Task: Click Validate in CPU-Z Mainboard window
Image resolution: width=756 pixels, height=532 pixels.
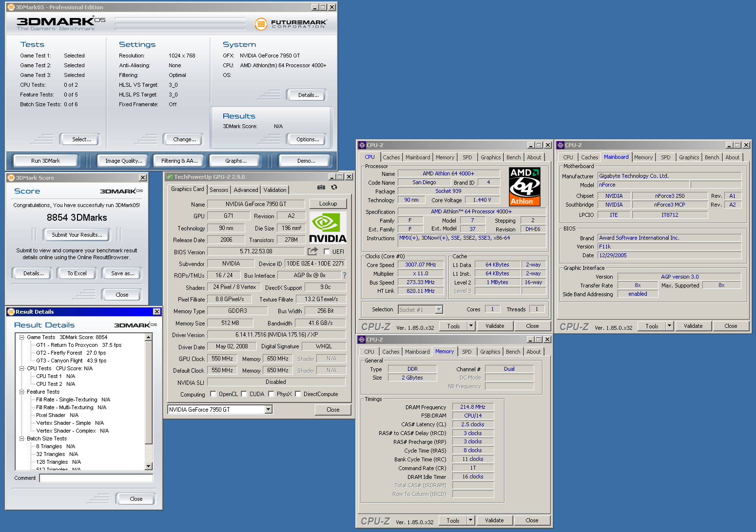Action: [693, 326]
